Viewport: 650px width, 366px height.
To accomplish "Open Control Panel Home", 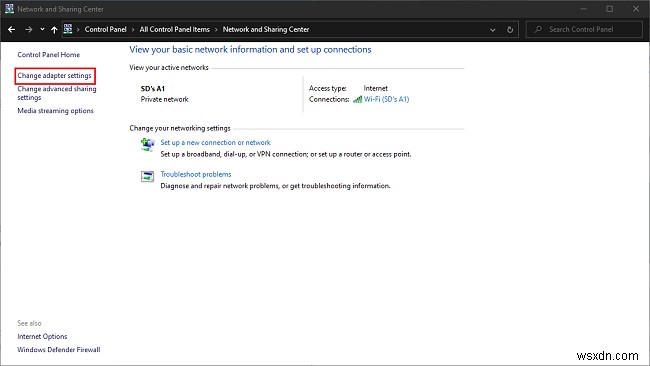I will [49, 55].
